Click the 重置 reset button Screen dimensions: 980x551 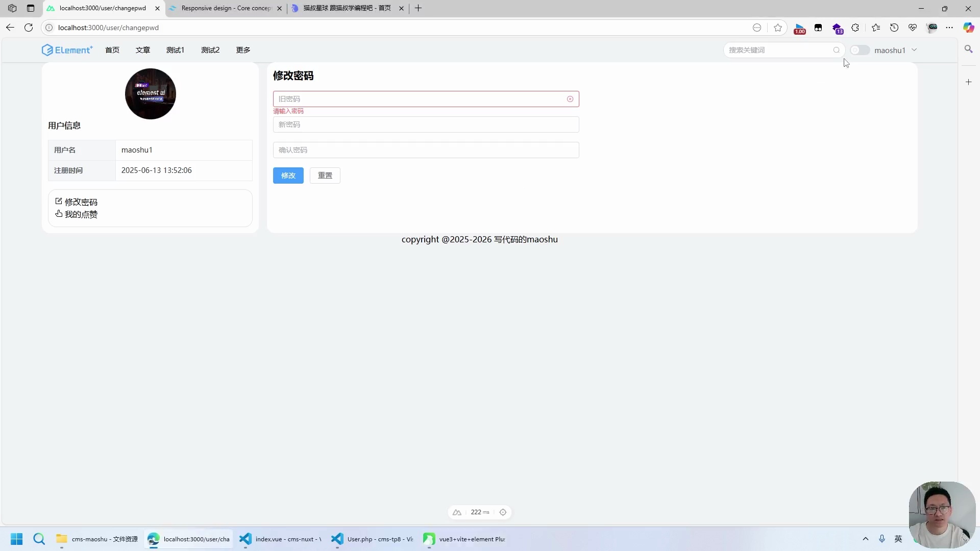[325, 176]
